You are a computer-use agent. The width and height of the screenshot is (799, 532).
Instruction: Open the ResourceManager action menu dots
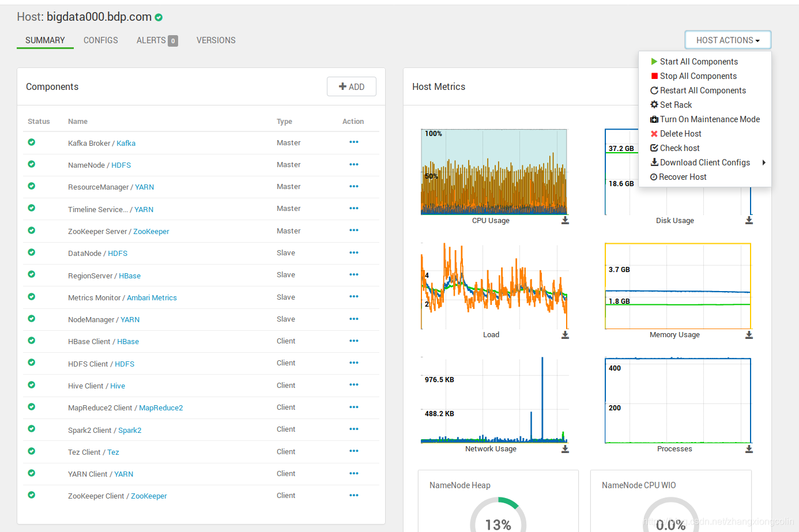pyautogui.click(x=354, y=186)
